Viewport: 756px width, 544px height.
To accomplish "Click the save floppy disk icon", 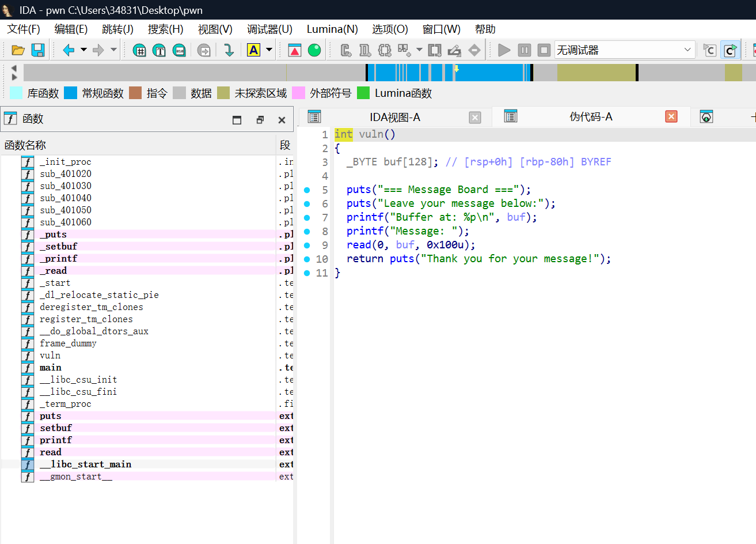I will coord(38,50).
